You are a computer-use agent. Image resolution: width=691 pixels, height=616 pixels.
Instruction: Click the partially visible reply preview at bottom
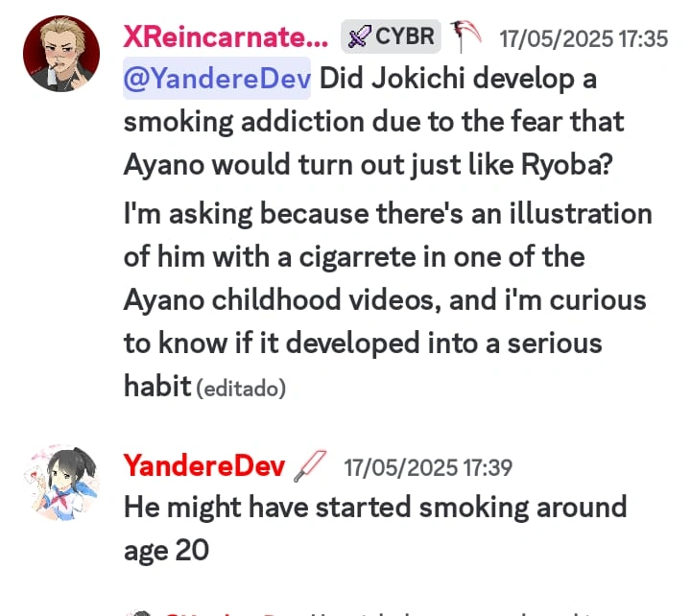(x=374, y=613)
